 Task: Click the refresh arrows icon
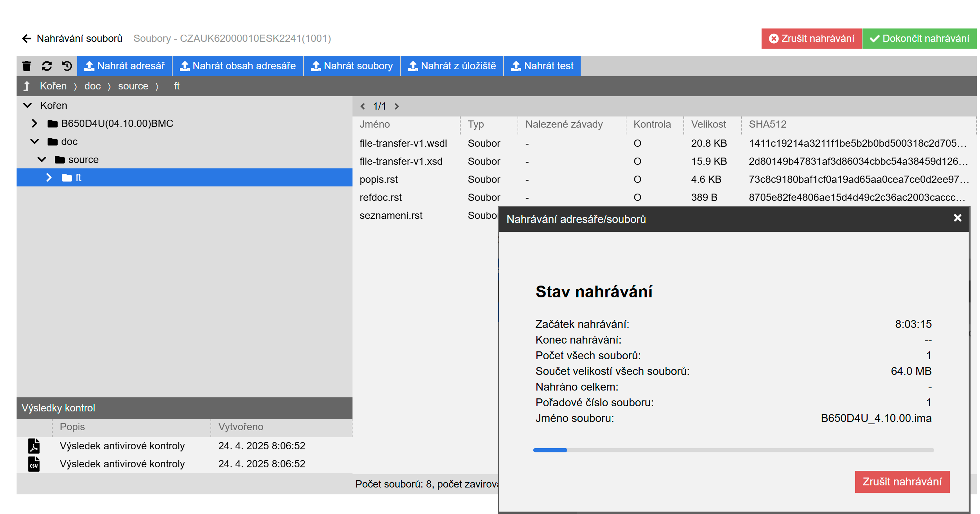pos(47,66)
